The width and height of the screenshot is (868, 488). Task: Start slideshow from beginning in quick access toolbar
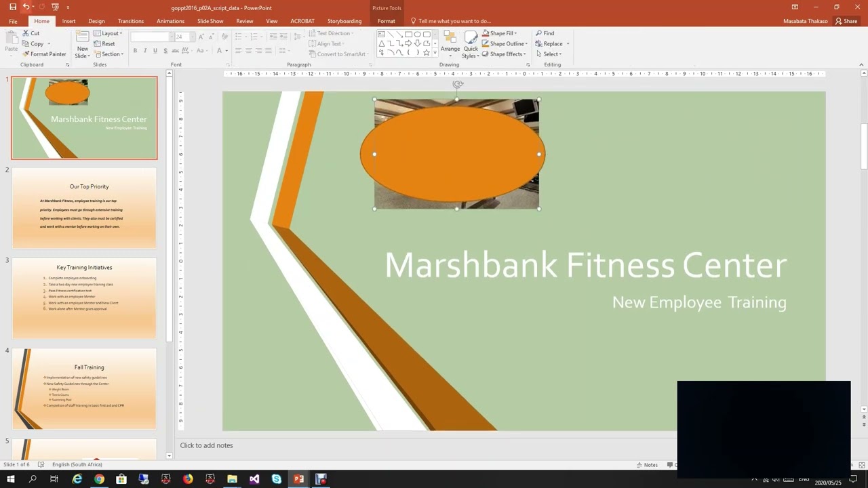pos(55,7)
